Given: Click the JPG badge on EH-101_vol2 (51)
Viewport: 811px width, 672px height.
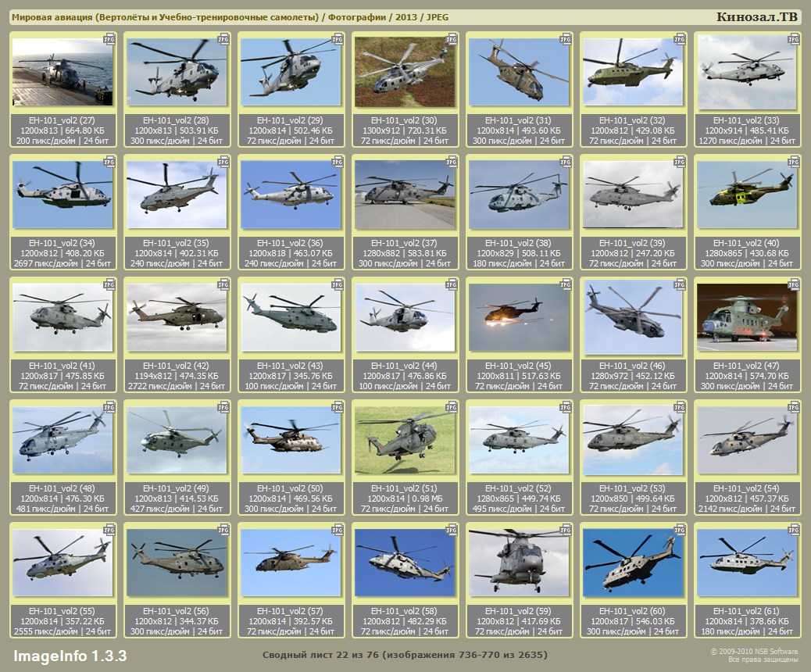Looking at the screenshot, I should tap(452, 406).
